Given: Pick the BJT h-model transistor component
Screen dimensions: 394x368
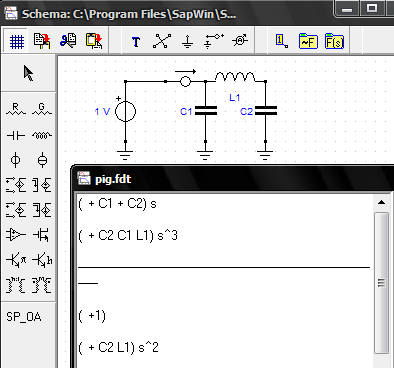Looking at the screenshot, I should (x=43, y=260).
